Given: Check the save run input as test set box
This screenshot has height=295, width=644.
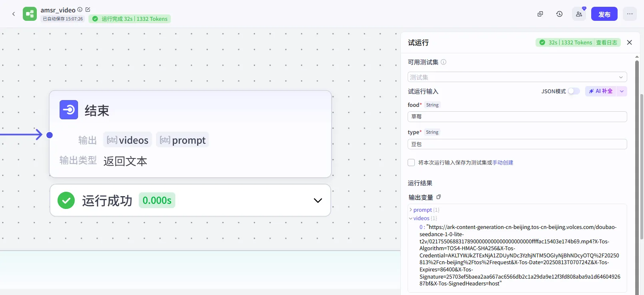Looking at the screenshot, I should click(x=411, y=163).
